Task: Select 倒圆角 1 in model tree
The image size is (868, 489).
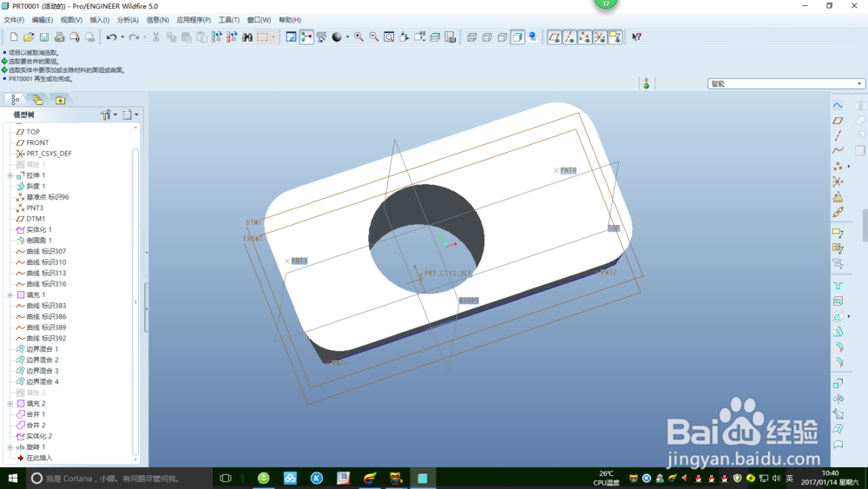Action: tap(38, 241)
